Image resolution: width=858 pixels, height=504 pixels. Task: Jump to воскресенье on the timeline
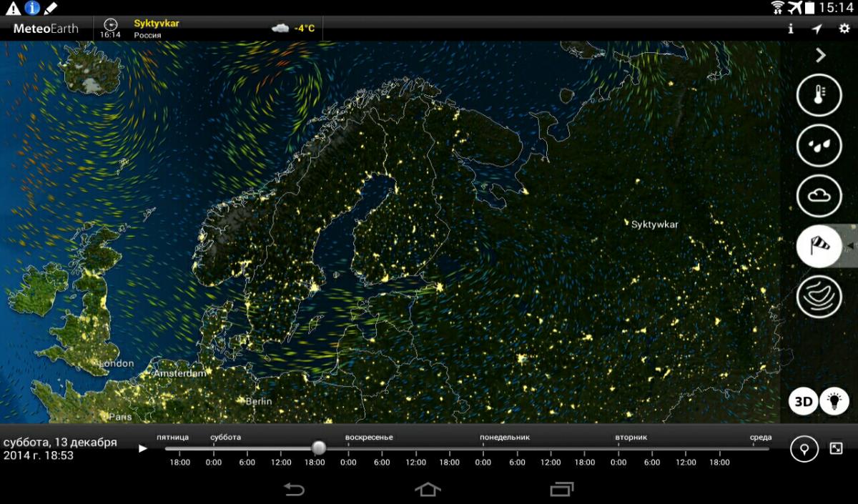(369, 438)
